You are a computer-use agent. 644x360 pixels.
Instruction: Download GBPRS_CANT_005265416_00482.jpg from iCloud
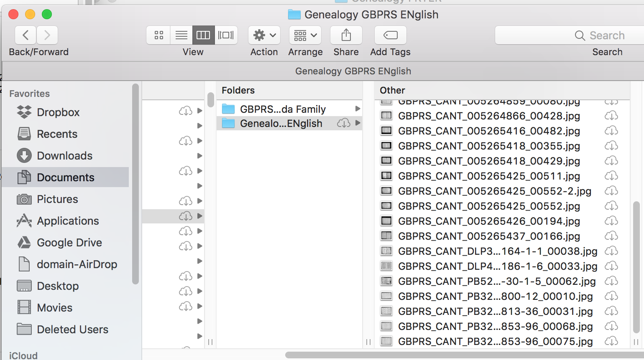tap(611, 131)
